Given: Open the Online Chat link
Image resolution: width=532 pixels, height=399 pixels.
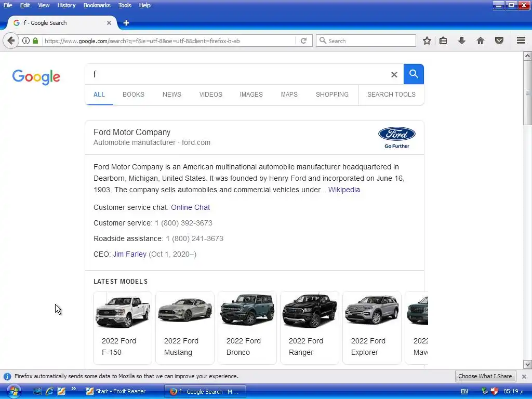Looking at the screenshot, I should coord(190,208).
